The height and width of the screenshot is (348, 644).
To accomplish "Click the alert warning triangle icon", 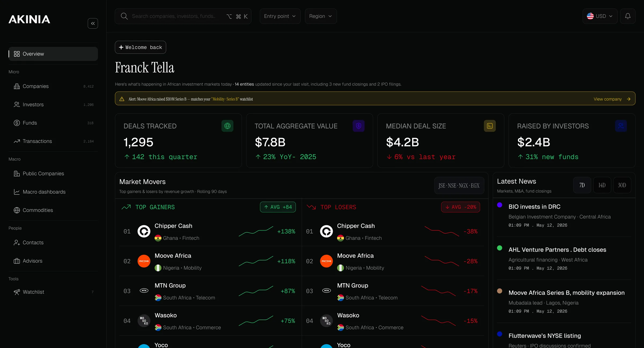I will 122,99.
